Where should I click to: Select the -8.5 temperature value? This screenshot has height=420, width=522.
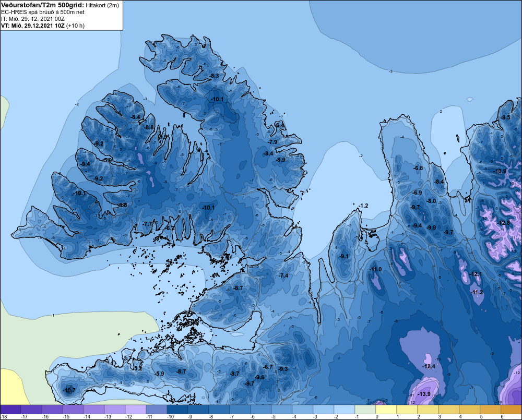coord(505,117)
